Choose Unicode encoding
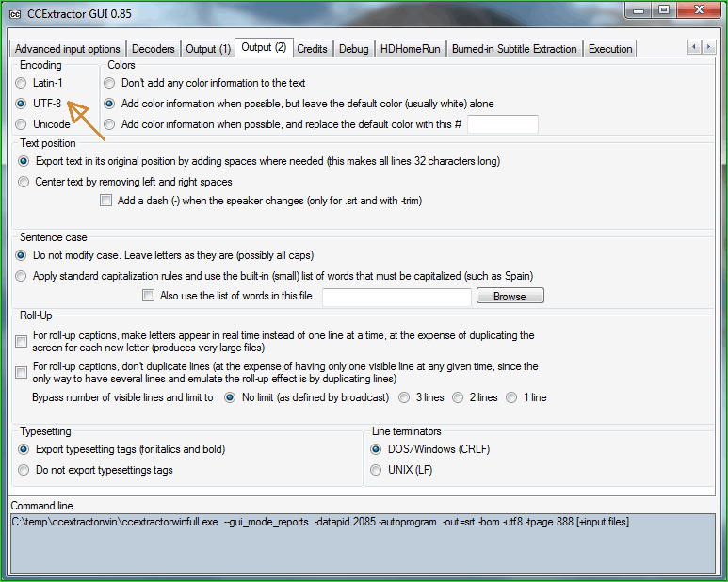728x582 pixels. tap(22, 124)
